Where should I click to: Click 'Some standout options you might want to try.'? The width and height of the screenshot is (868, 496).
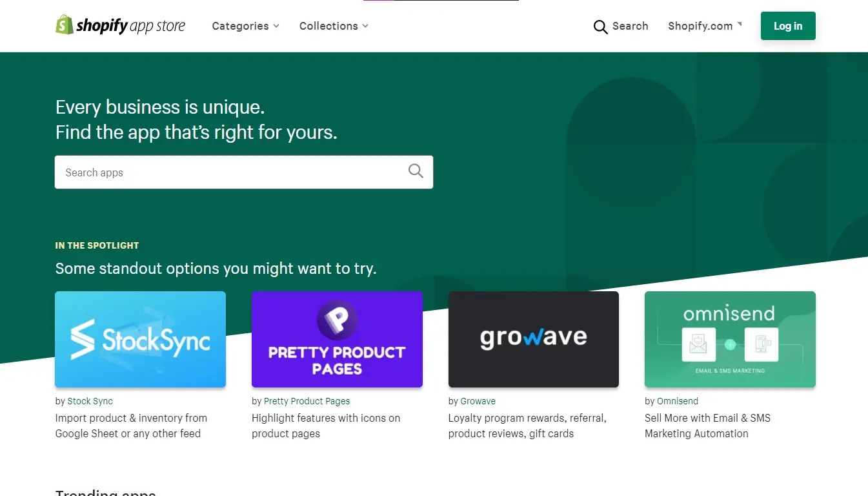coord(216,269)
